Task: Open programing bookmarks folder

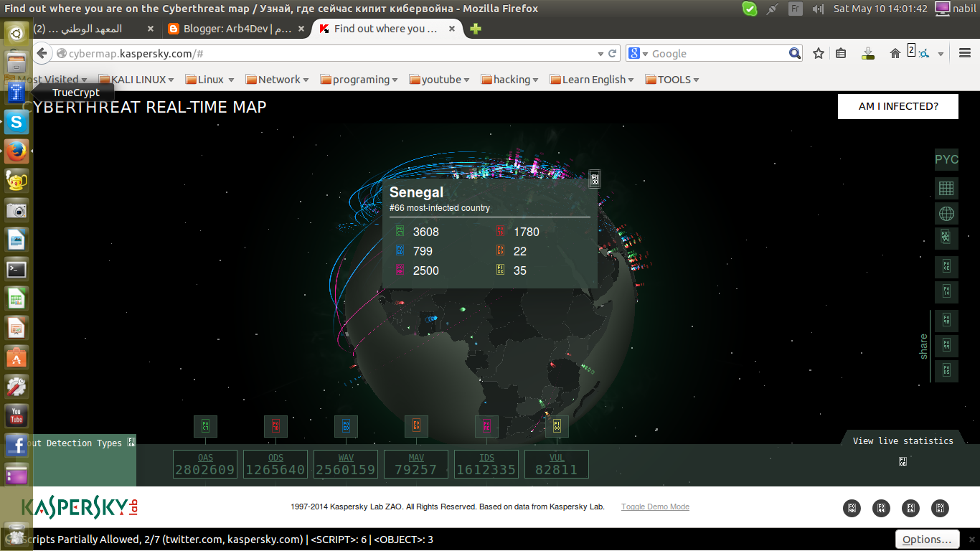Action: tap(359, 80)
